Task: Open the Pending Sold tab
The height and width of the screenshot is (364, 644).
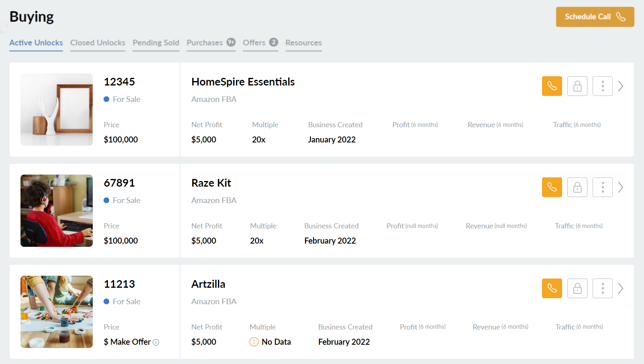Action: pyautogui.click(x=156, y=43)
